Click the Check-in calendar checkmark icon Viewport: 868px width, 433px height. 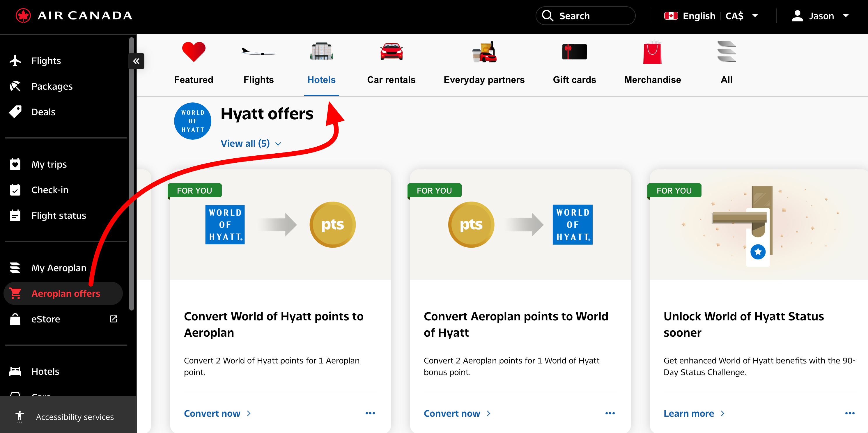click(15, 190)
